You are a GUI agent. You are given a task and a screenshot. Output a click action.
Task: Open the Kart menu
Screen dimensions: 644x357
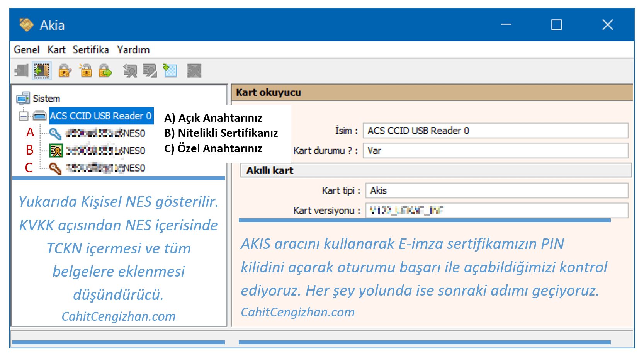point(56,50)
